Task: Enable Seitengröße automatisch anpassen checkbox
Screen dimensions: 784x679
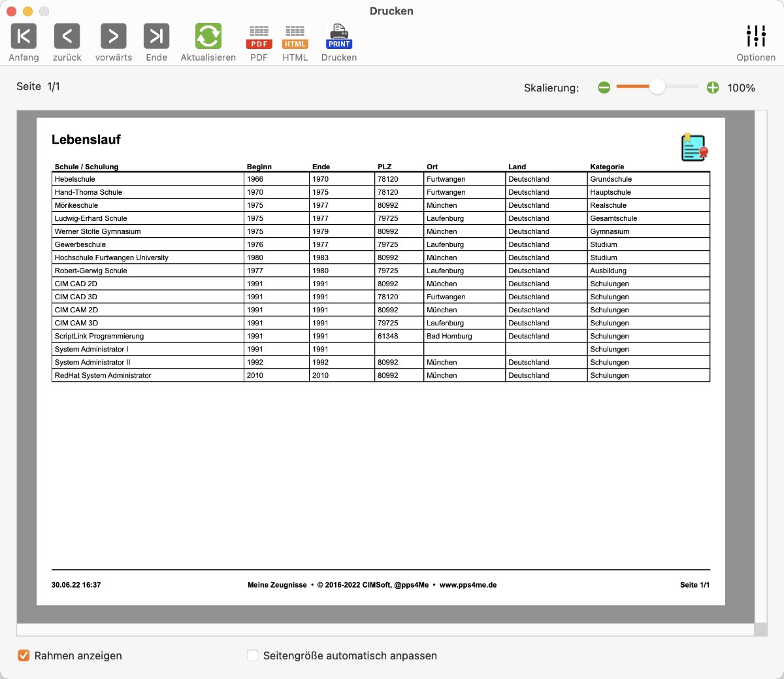Action: tap(252, 655)
